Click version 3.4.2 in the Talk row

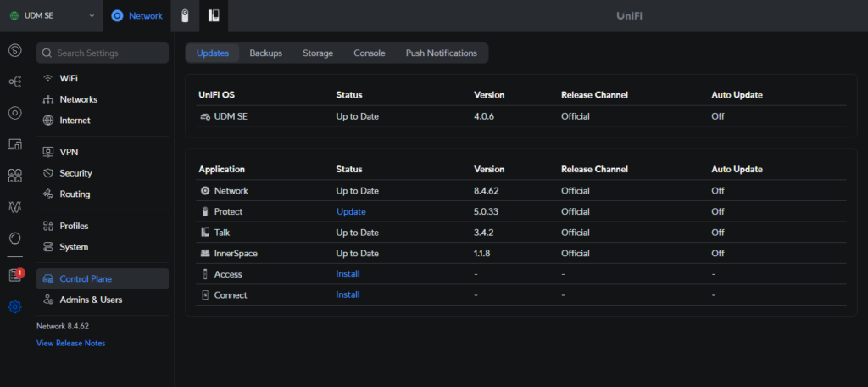(x=483, y=233)
